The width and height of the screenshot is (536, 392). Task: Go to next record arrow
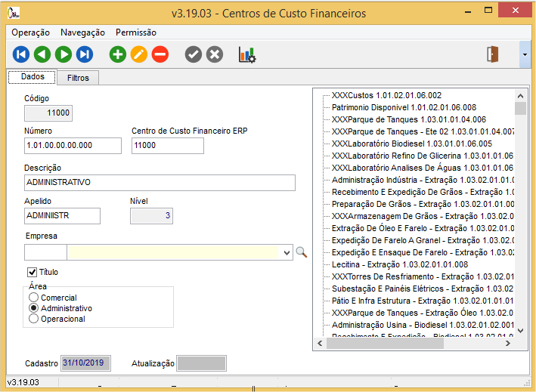click(64, 54)
